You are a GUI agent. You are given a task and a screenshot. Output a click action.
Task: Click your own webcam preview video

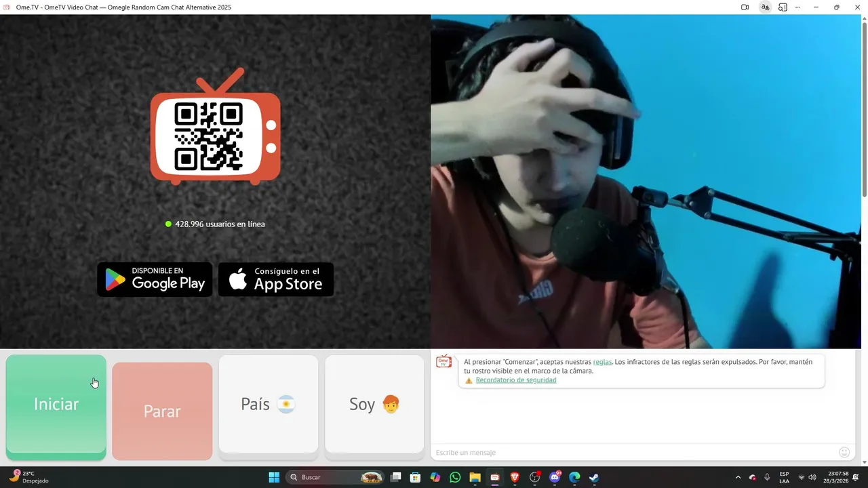click(646, 182)
